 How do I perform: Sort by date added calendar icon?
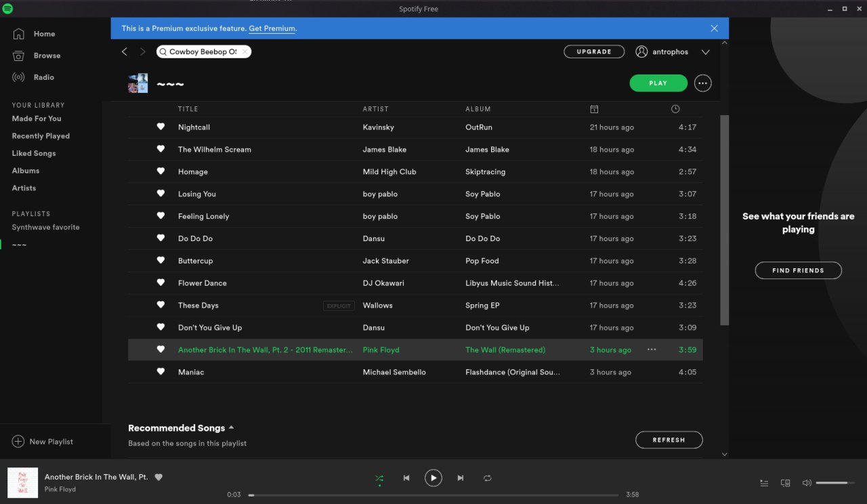(x=594, y=109)
